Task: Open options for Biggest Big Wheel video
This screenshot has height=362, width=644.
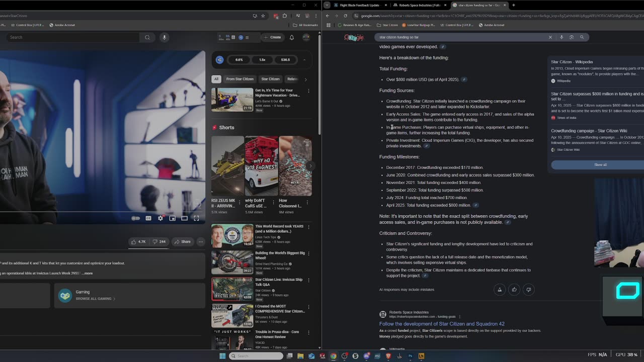Action: (308, 253)
